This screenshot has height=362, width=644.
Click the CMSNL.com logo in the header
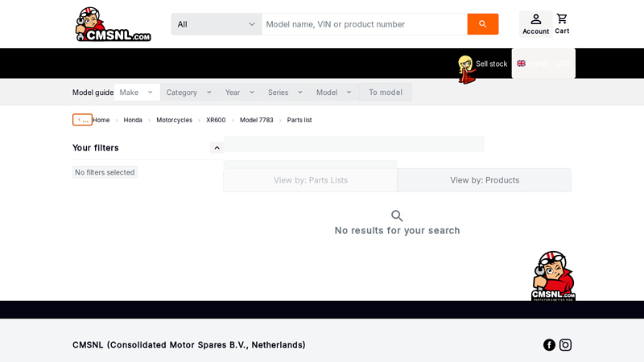pos(114,24)
